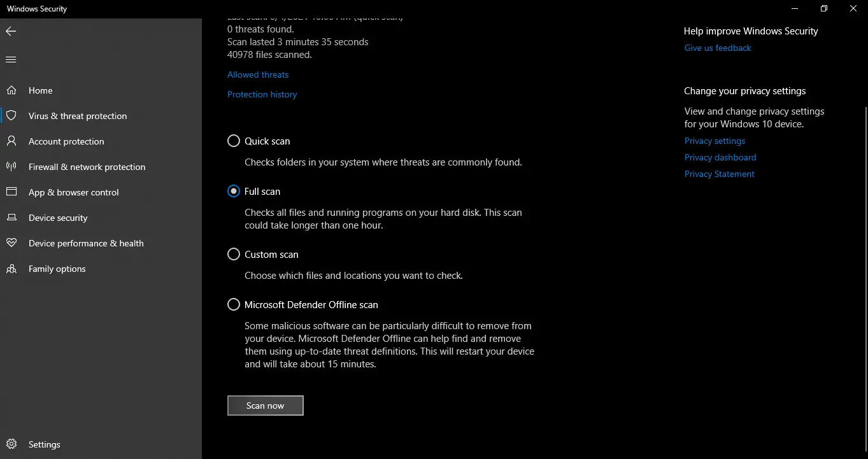868x459 pixels.
Task: Click '40978 files scanned.' text
Action: pyautogui.click(x=269, y=55)
